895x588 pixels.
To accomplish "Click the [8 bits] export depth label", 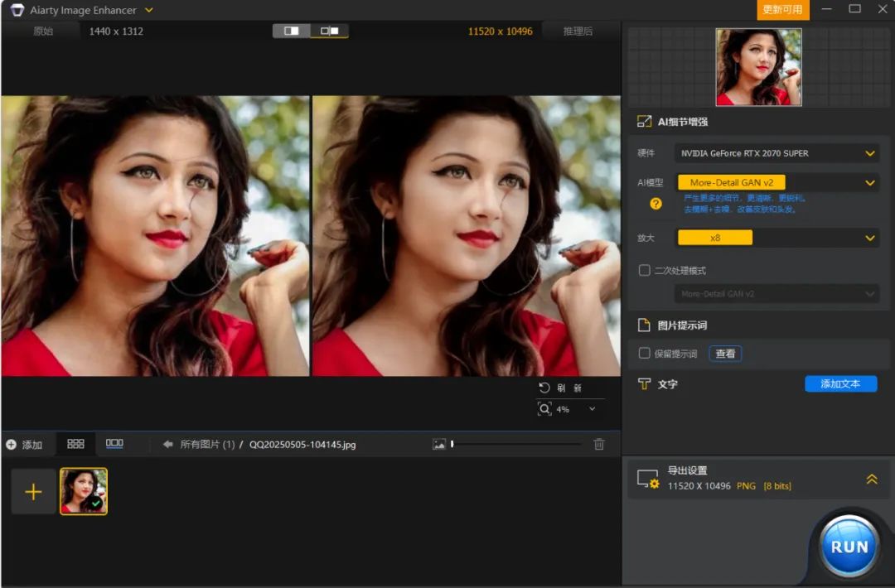I will click(x=777, y=486).
